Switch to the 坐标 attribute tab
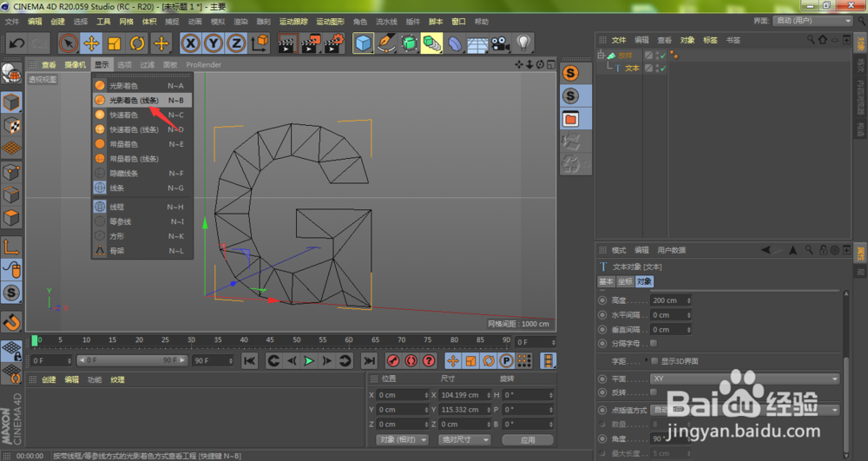This screenshot has height=461, width=868. [625, 281]
